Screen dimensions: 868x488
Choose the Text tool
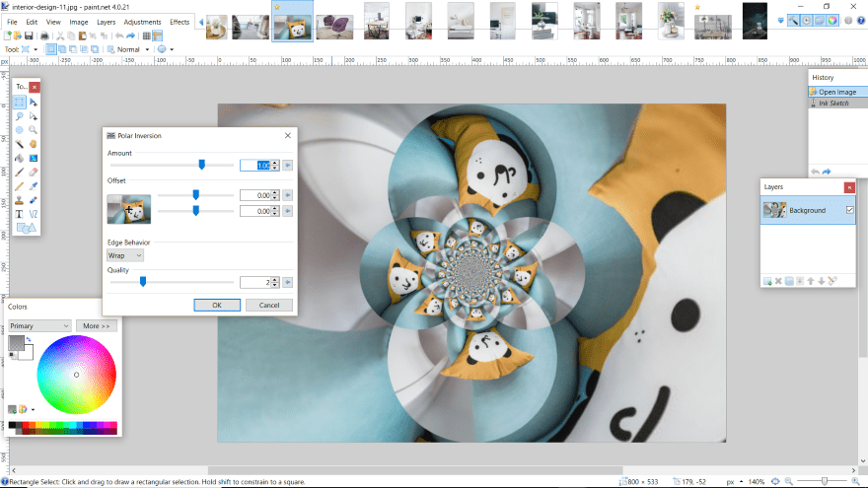coord(20,213)
